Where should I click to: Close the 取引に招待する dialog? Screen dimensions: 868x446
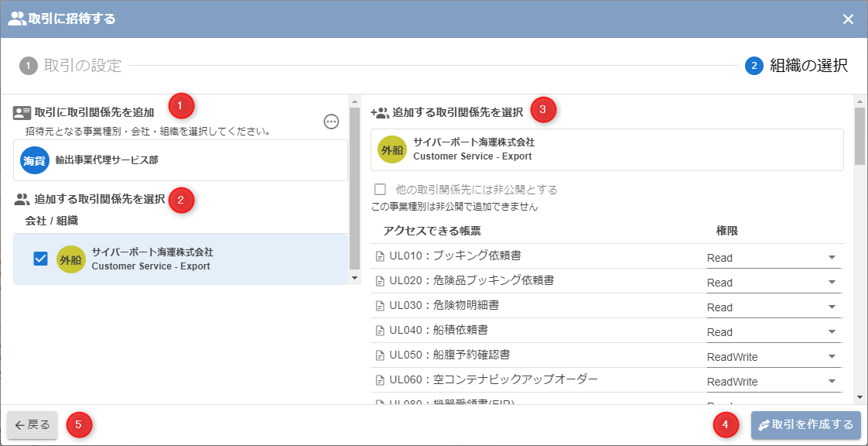848,19
